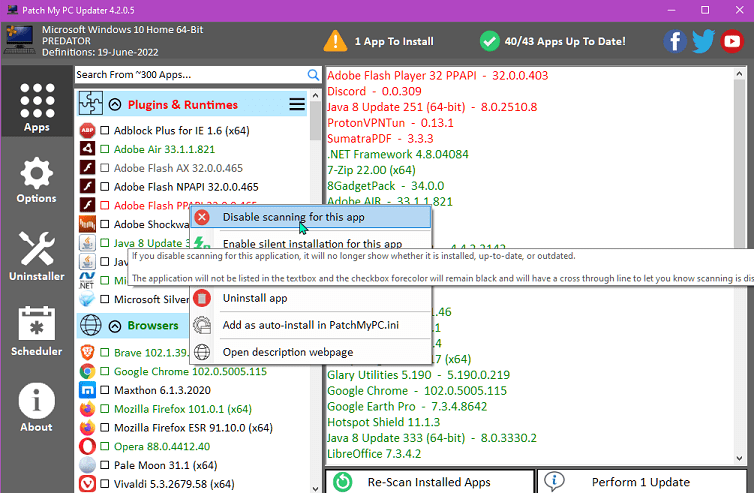Select Java 8 Update 251 (64-bit) entry

(432, 107)
